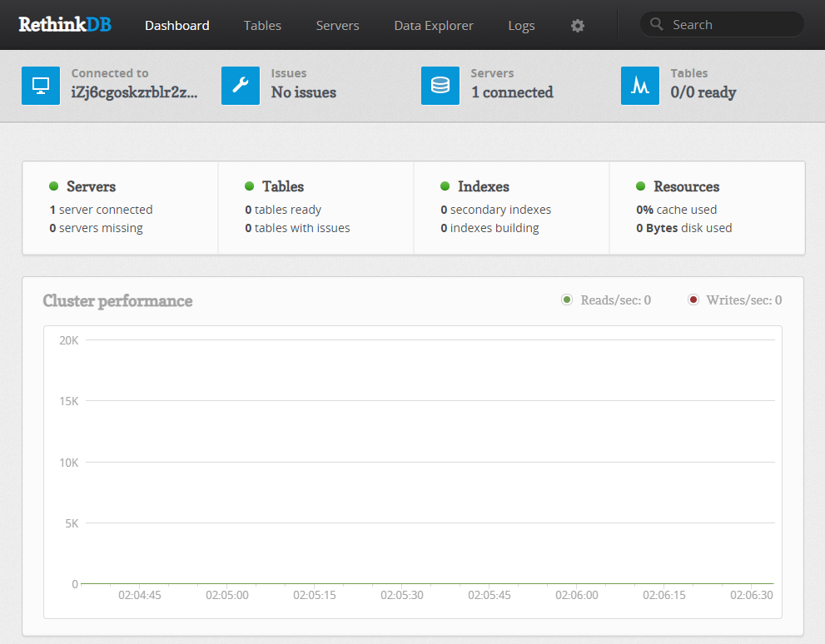Click the green status dot beside Resources
825x644 pixels.
click(641, 186)
